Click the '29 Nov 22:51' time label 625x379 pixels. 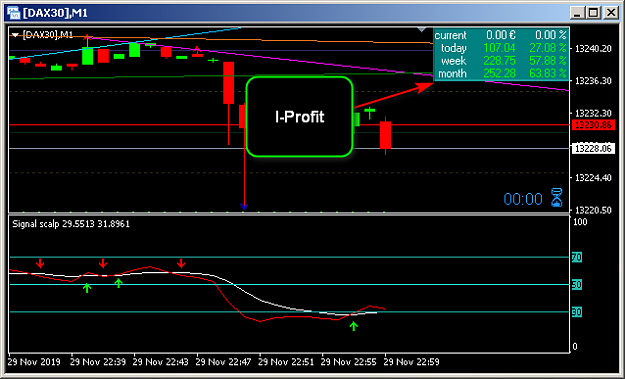[x=286, y=362]
